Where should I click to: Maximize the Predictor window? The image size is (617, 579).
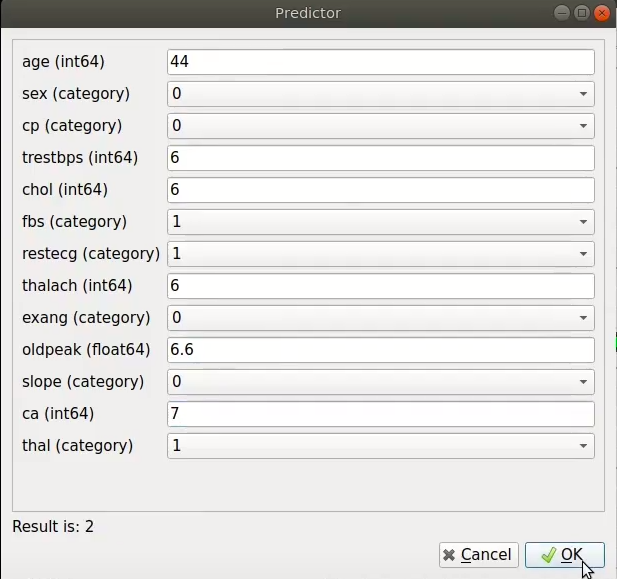coord(582,13)
